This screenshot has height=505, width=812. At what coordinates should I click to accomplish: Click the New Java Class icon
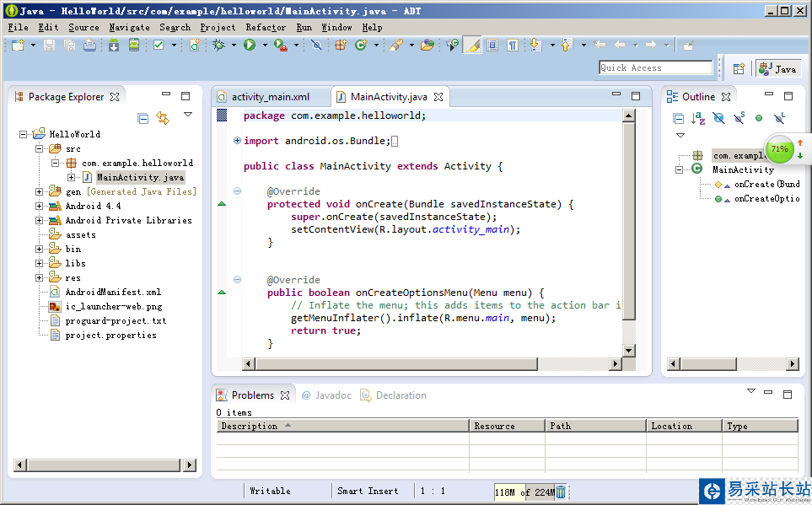[x=361, y=46]
